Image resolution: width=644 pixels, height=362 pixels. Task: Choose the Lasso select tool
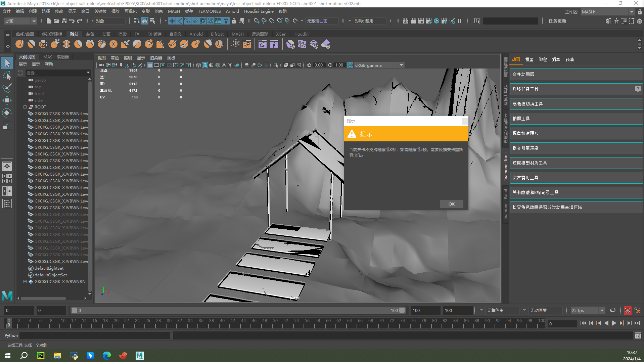pos(7,76)
